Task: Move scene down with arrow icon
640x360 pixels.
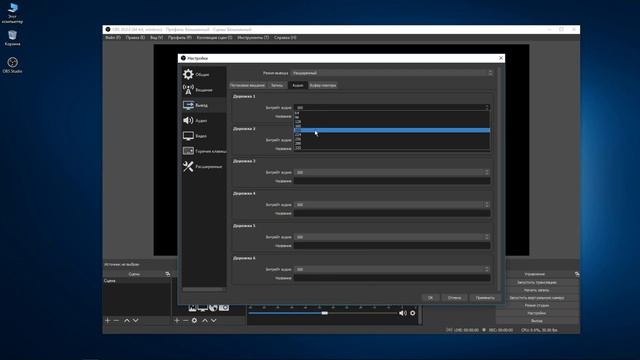Action: 136,320
